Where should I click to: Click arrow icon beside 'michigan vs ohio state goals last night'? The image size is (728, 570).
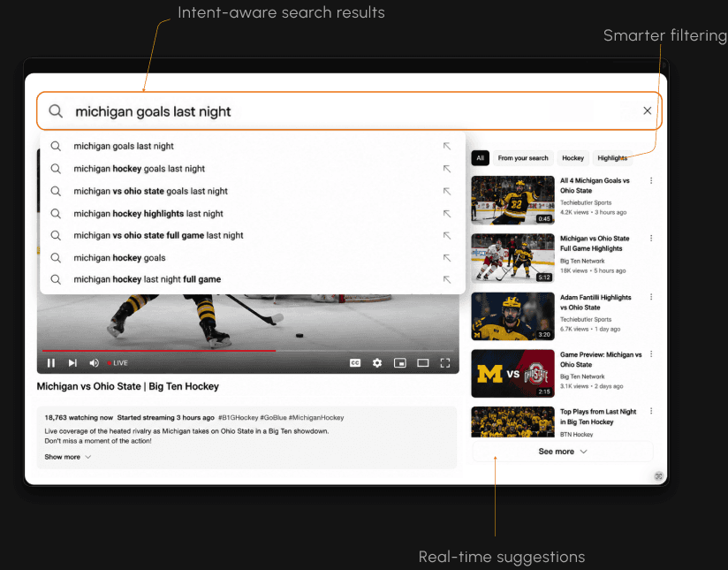pos(447,191)
